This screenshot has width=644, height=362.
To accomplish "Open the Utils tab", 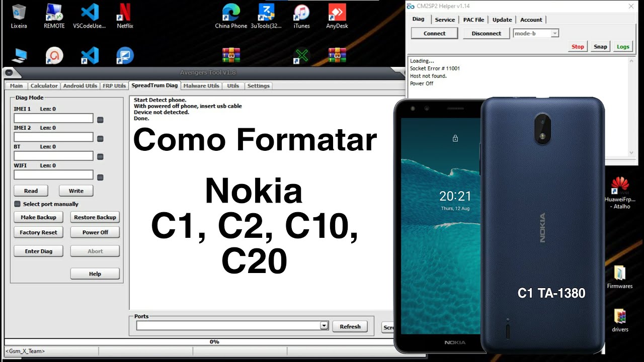I will 233,86.
